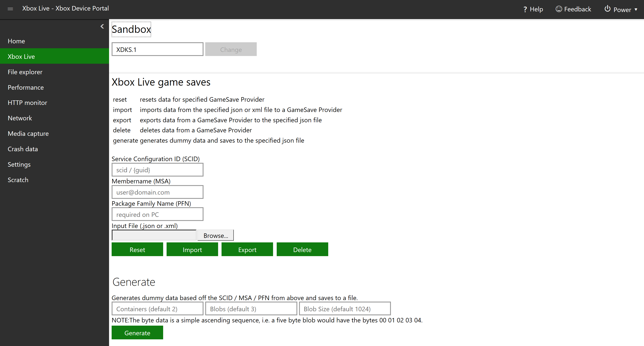Click the Power icon in the header
Screen dimensions: 644x346
(x=608, y=9)
